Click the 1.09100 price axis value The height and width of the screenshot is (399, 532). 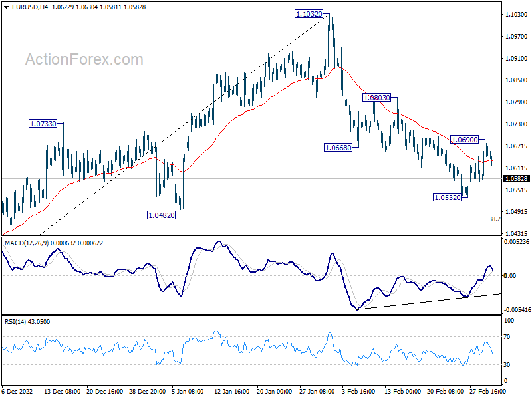click(517, 59)
